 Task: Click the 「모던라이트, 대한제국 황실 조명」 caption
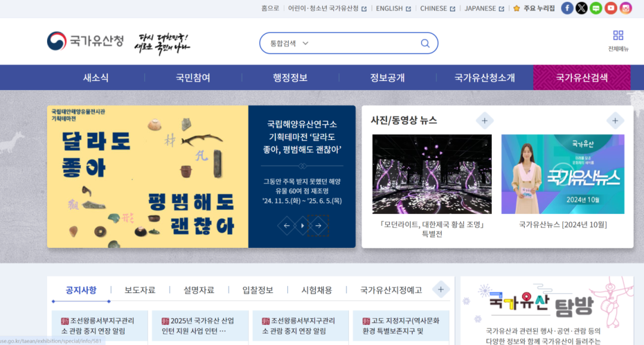[x=432, y=229]
